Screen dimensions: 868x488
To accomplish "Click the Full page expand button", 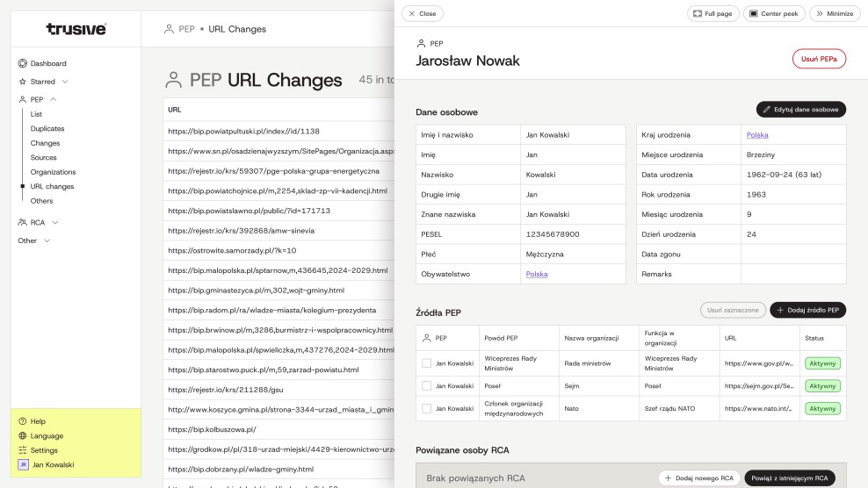I will pos(712,14).
